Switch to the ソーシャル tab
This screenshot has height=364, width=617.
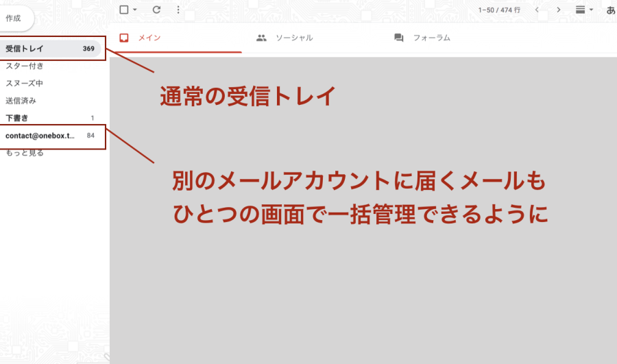point(285,38)
